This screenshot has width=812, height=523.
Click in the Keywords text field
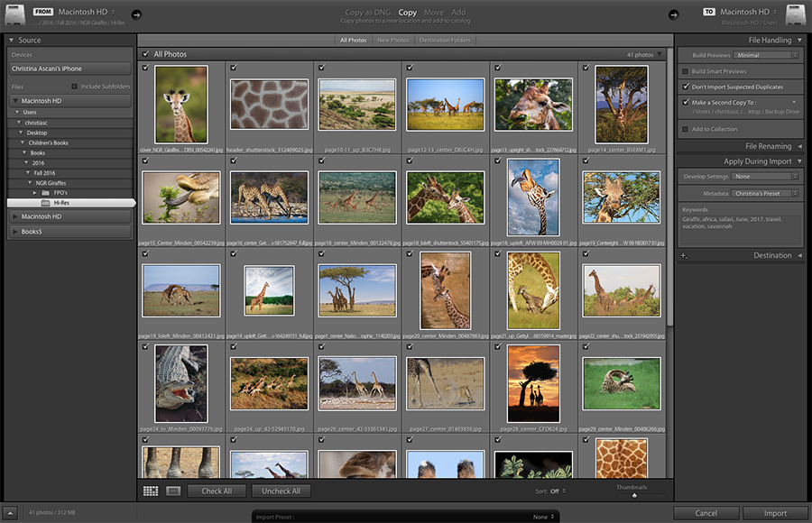pos(741,229)
